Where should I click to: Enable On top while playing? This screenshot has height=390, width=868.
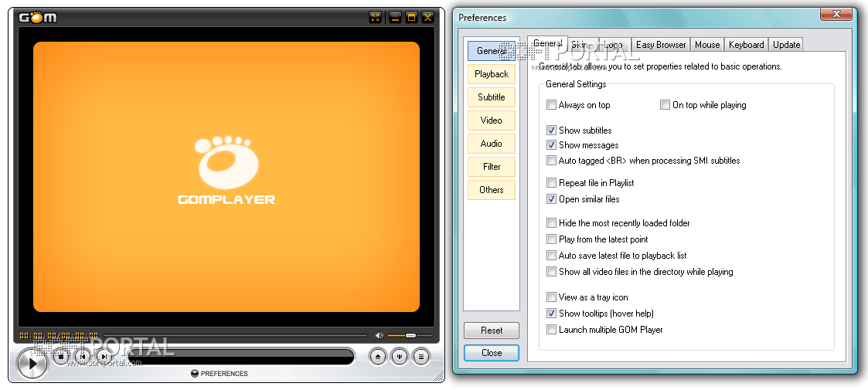665,105
